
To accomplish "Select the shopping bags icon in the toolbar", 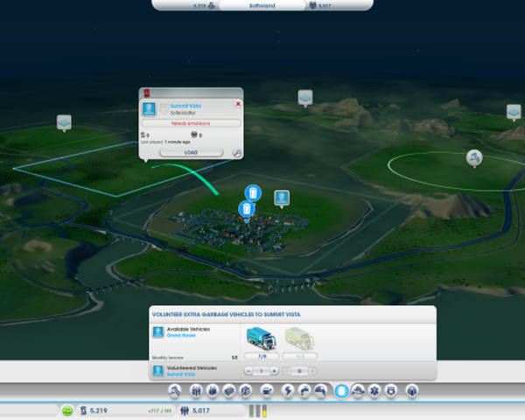I will [213, 391].
